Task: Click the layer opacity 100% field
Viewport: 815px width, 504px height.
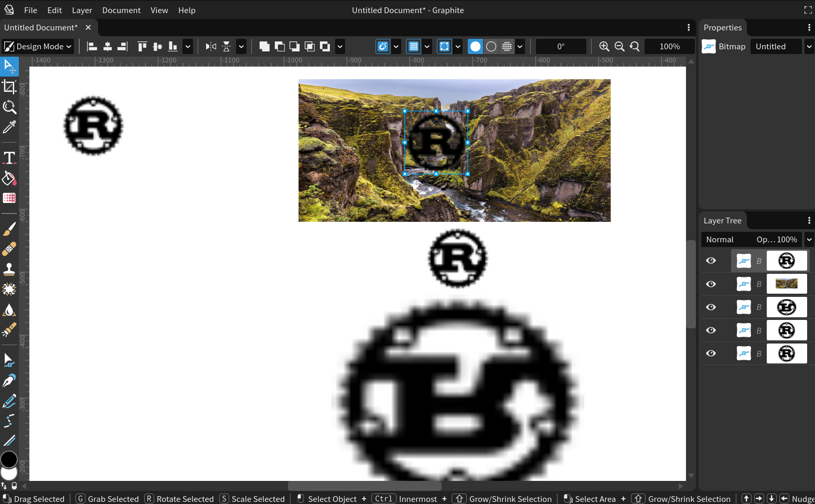Action: pyautogui.click(x=777, y=240)
